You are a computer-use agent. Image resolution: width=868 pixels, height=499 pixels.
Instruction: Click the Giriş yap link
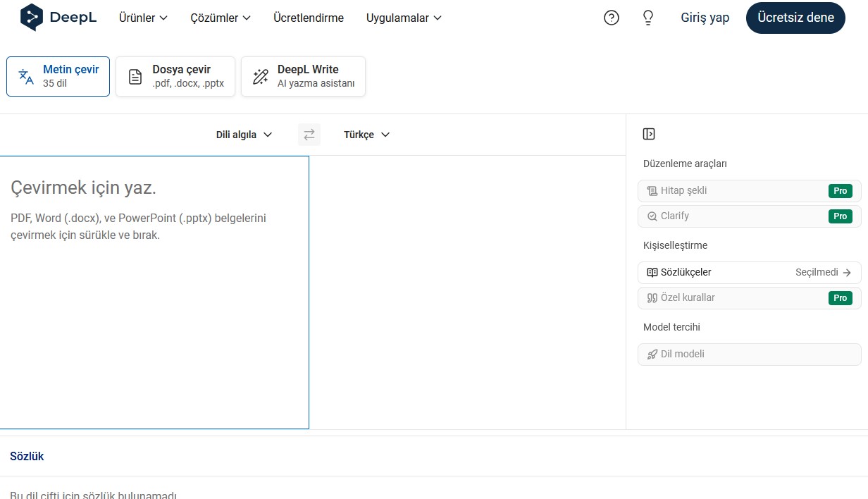tap(705, 18)
